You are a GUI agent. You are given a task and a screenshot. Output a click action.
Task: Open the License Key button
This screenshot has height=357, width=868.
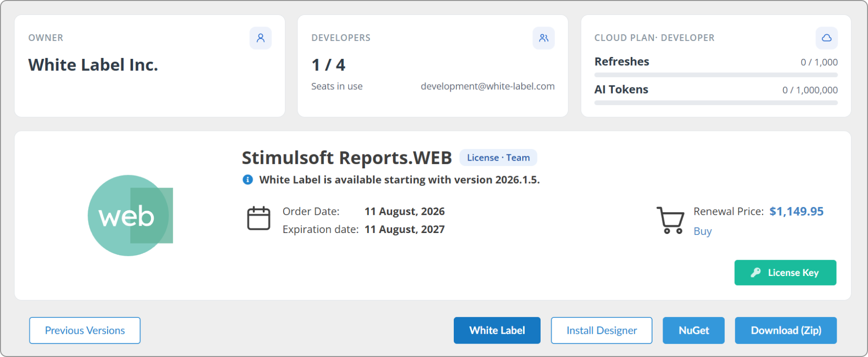click(785, 273)
